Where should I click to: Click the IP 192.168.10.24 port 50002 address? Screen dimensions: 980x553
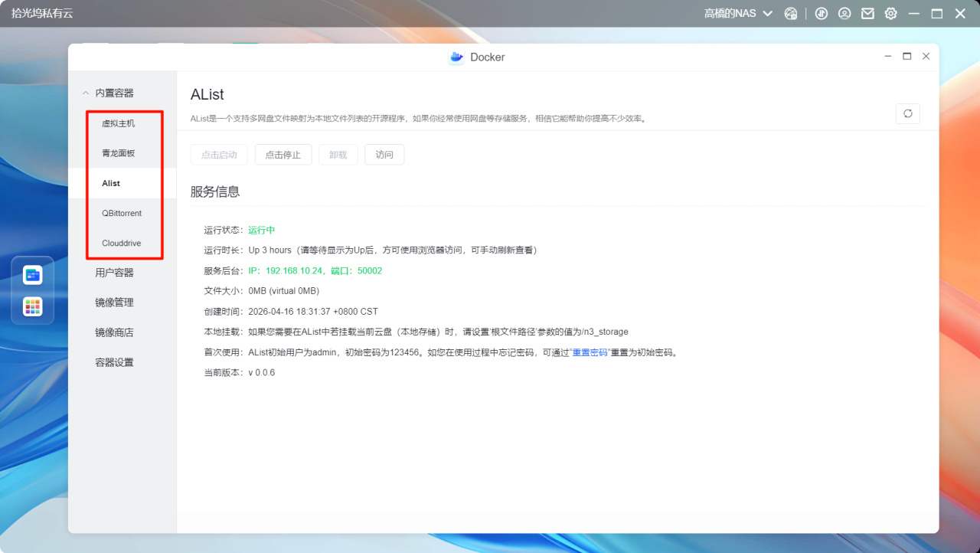point(315,271)
